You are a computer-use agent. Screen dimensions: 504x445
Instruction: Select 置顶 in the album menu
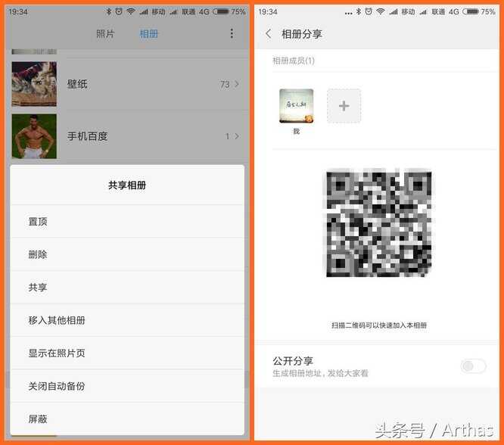coord(127,222)
